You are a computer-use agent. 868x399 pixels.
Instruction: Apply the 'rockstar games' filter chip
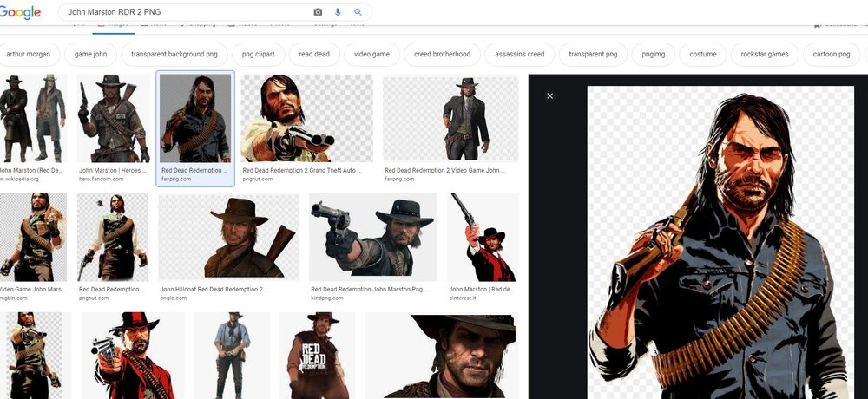coord(765,54)
